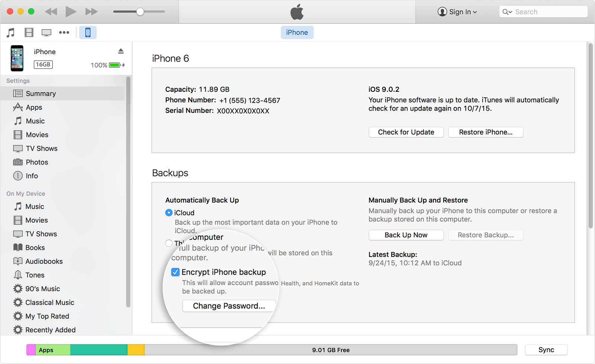The width and height of the screenshot is (595, 364).
Task: Click Restore iPhone button
Action: click(486, 132)
